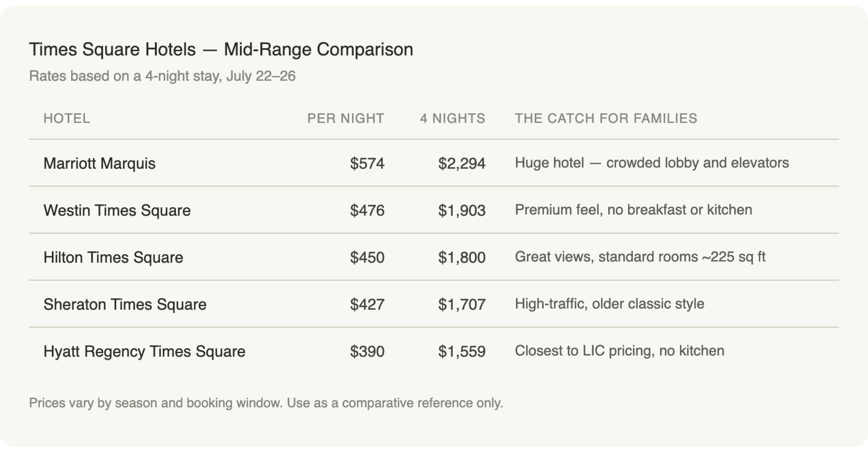Click the $476 nightly rate
Viewport: 868px width, 476px height.
tap(367, 210)
